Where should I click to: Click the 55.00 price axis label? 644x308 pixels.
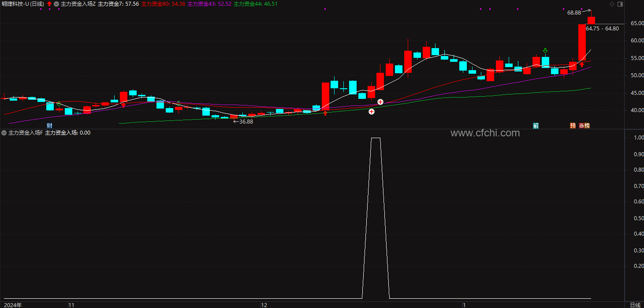click(637, 58)
